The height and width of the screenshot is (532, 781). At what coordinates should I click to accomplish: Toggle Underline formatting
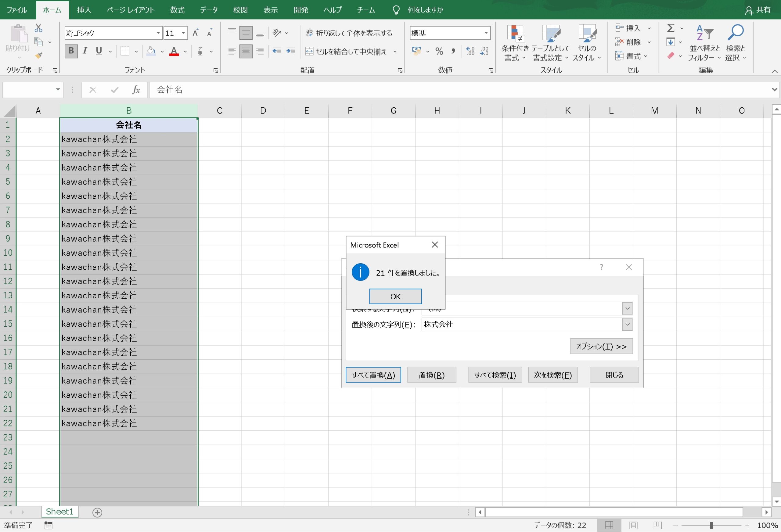click(99, 51)
